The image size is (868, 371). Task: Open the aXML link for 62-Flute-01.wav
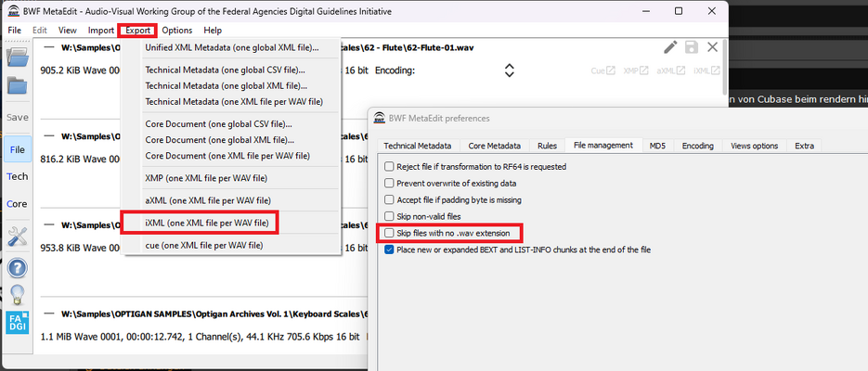click(x=671, y=70)
